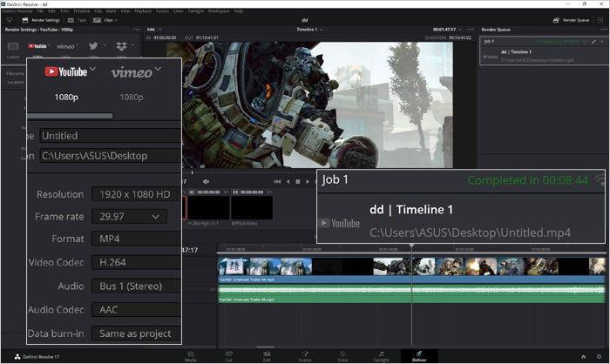This screenshot has width=610, height=364.
Task: Open Project Settings gear icon
Action: (x=600, y=357)
